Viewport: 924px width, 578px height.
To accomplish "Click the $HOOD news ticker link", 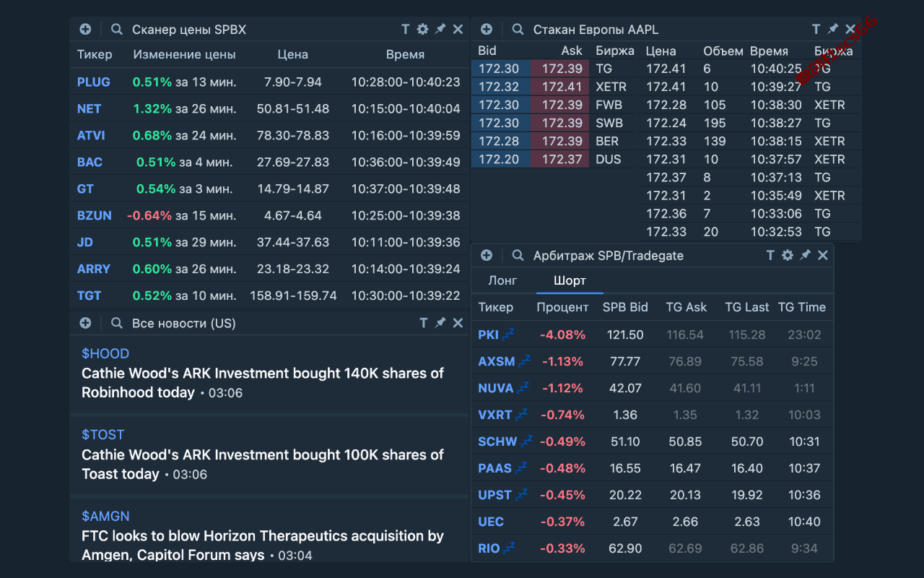I will (x=105, y=353).
